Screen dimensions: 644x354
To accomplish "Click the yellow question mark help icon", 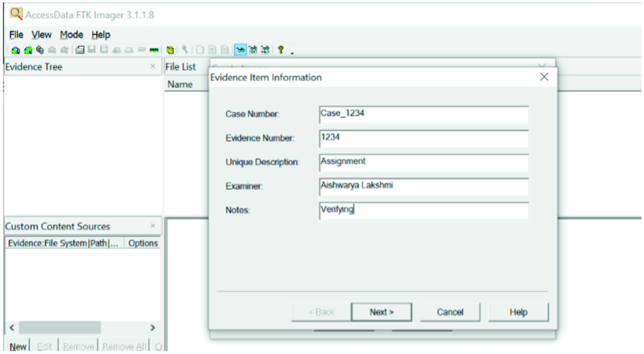I will (x=280, y=50).
